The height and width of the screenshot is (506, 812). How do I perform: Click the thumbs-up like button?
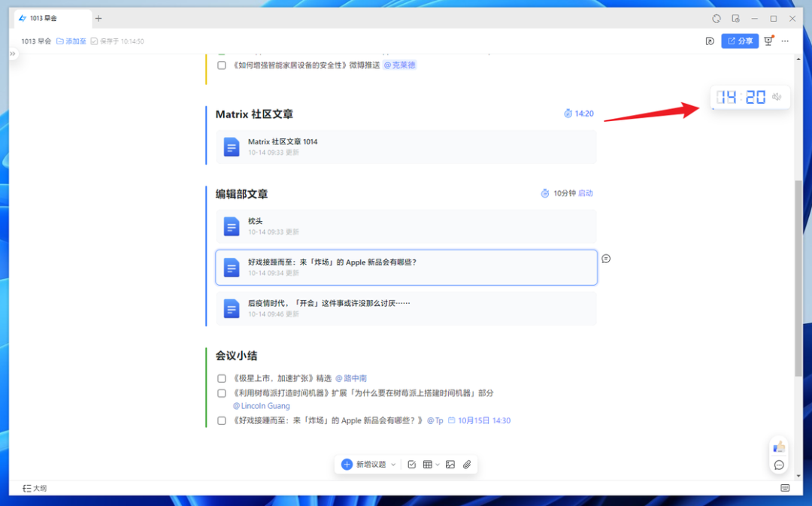point(779,447)
